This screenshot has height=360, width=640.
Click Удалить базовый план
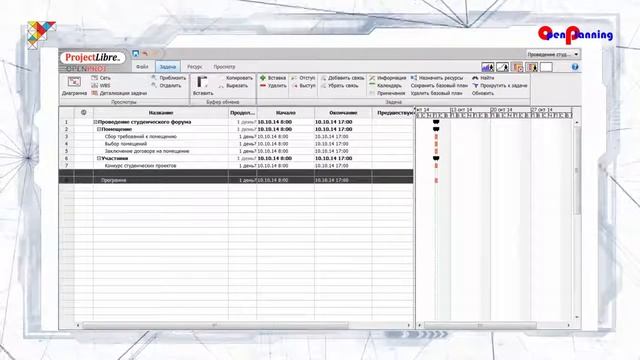coord(436,93)
